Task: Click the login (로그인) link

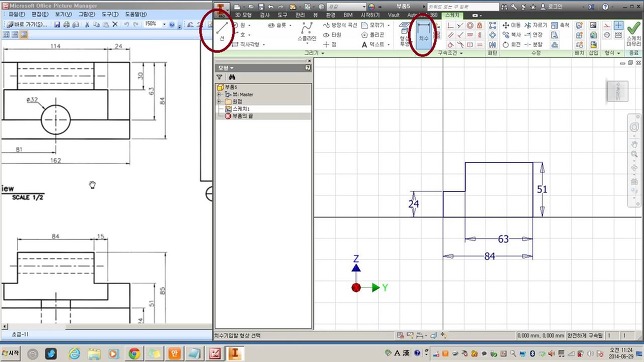Action: click(x=552, y=7)
